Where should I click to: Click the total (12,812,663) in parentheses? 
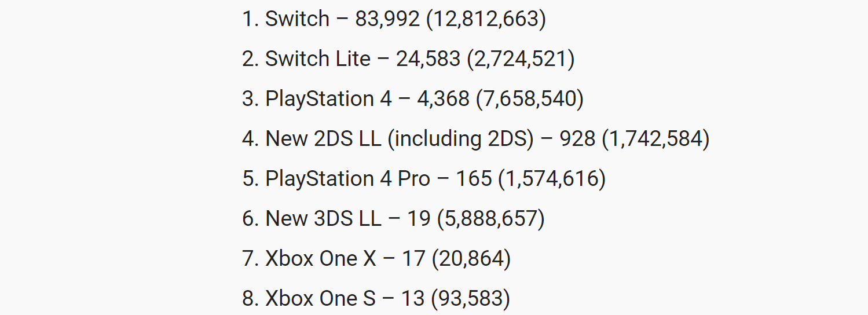point(486,19)
